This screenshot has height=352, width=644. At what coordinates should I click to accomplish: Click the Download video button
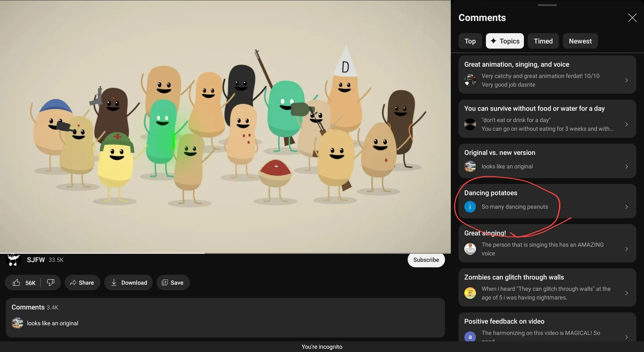[128, 283]
